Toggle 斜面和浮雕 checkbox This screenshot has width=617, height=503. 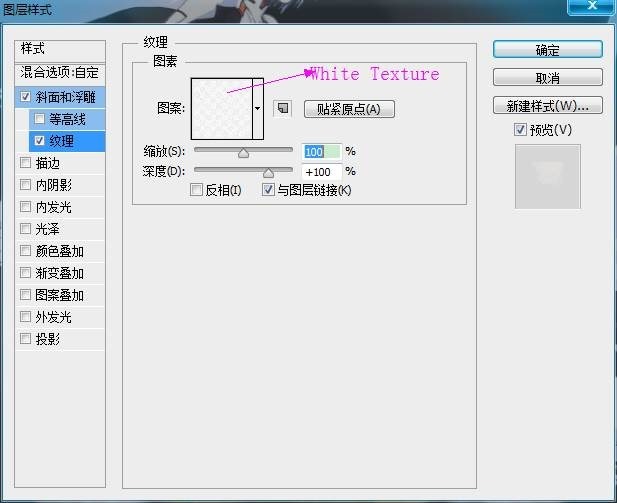coord(26,97)
